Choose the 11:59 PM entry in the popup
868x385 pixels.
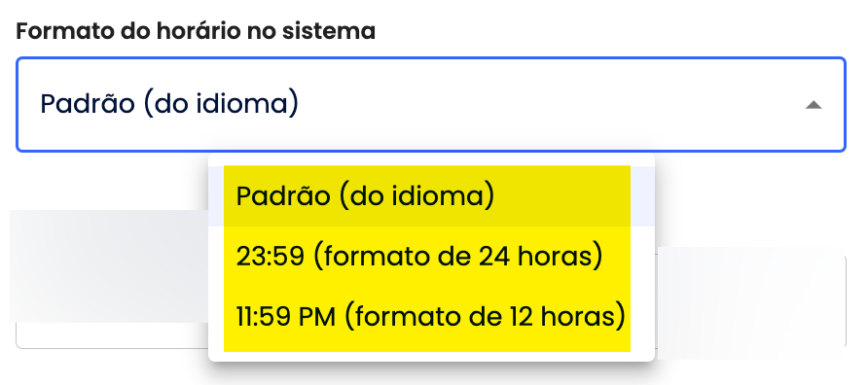(x=431, y=318)
